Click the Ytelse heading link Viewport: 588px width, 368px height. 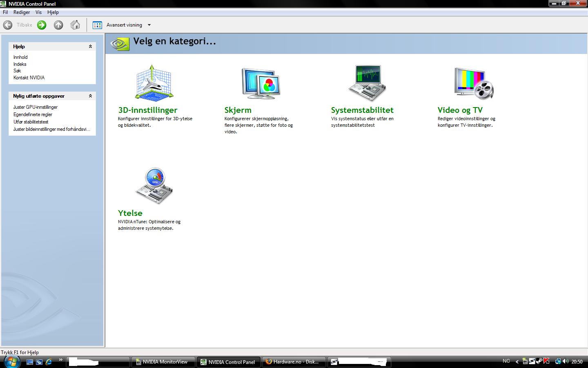(130, 213)
